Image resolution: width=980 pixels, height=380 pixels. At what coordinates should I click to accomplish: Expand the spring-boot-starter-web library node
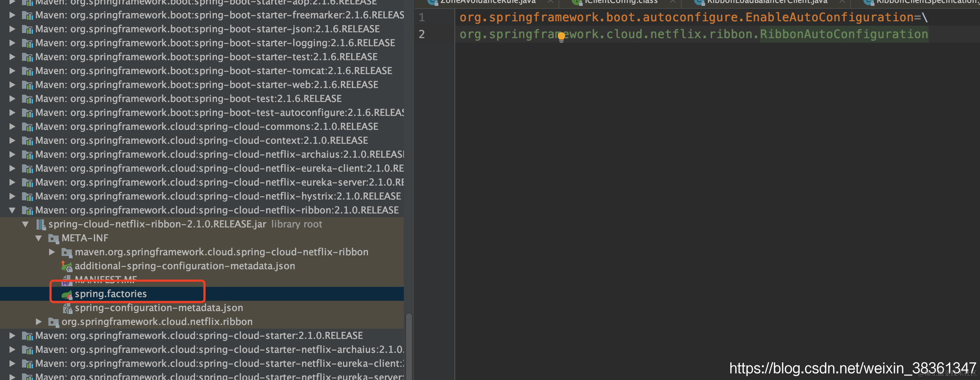12,84
